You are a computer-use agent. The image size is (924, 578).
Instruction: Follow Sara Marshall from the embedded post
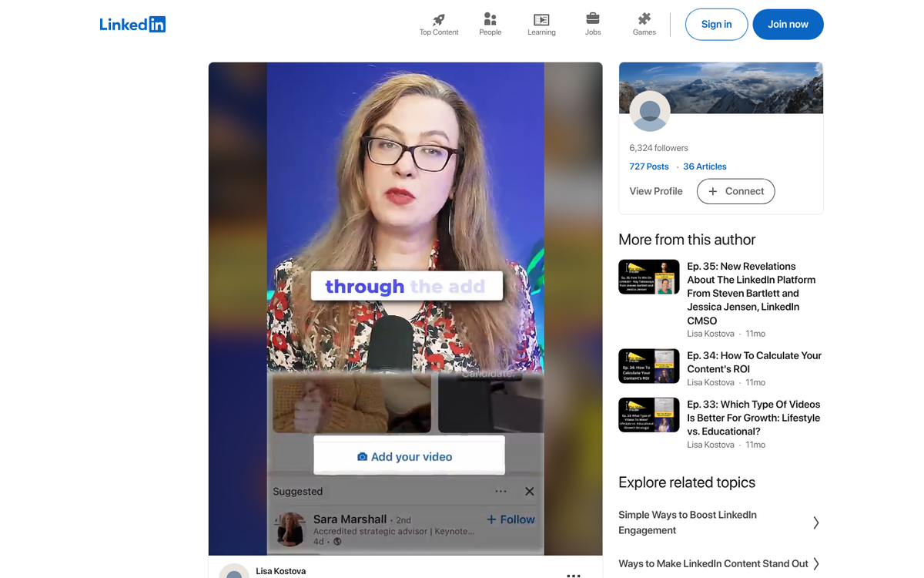click(x=511, y=519)
